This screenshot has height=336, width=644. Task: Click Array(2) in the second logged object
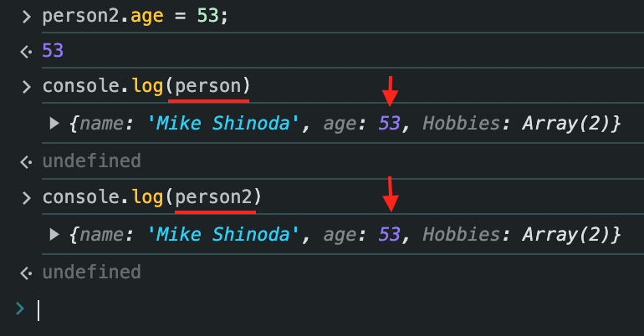pos(569,235)
